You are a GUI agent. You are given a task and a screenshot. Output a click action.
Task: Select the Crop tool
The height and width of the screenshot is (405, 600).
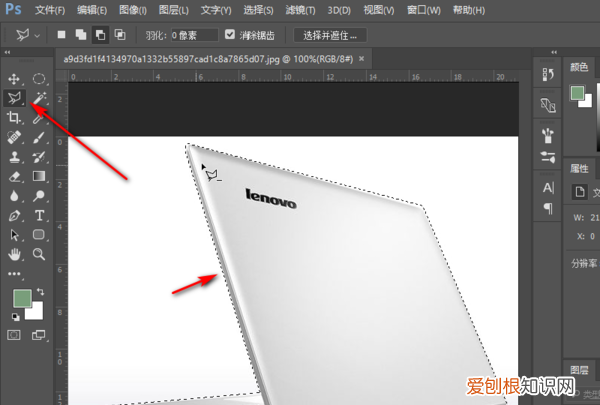point(14,118)
